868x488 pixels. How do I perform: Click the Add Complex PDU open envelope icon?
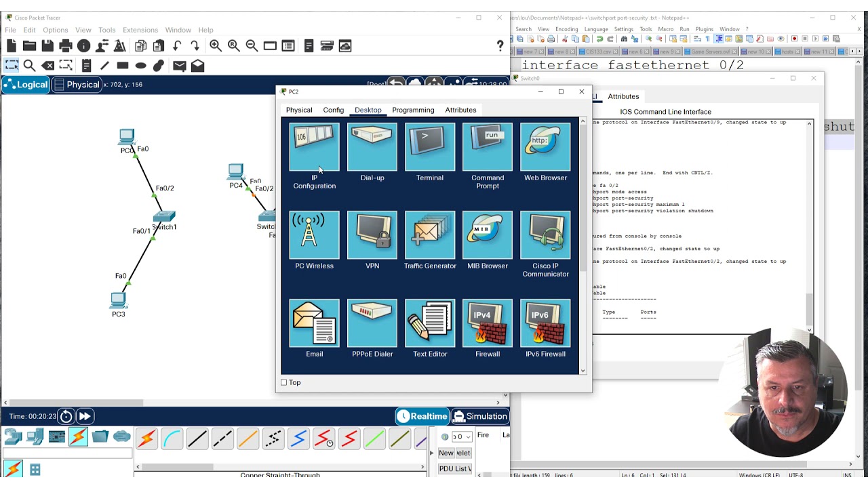click(x=197, y=66)
